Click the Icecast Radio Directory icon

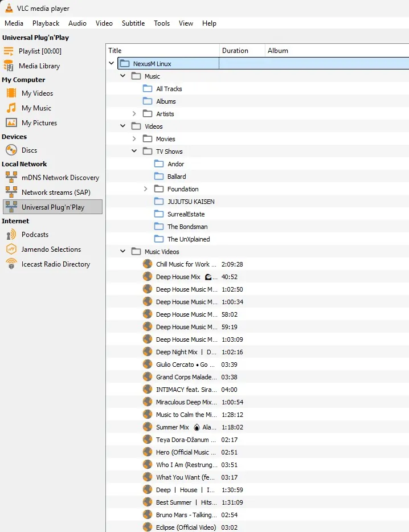coord(11,264)
